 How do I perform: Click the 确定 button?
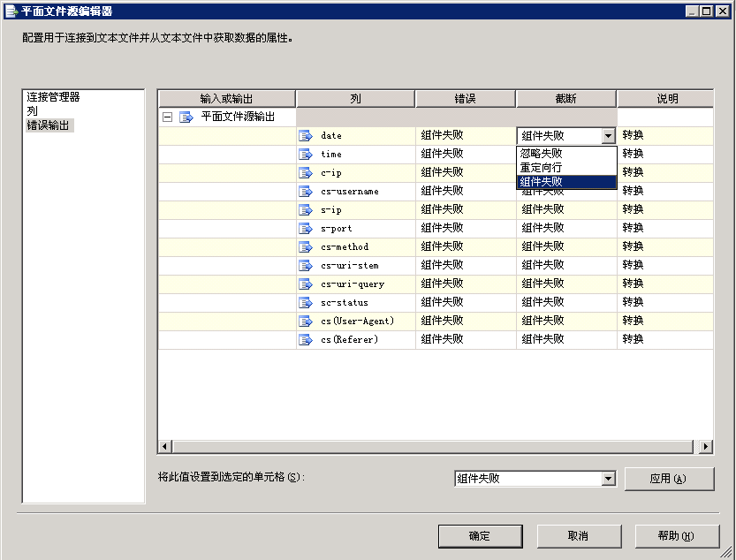click(x=480, y=536)
